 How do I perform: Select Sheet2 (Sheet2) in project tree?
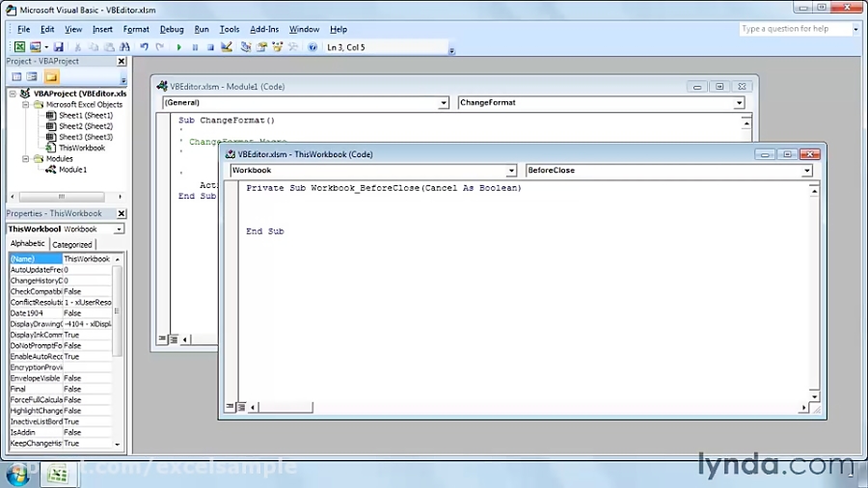point(85,126)
